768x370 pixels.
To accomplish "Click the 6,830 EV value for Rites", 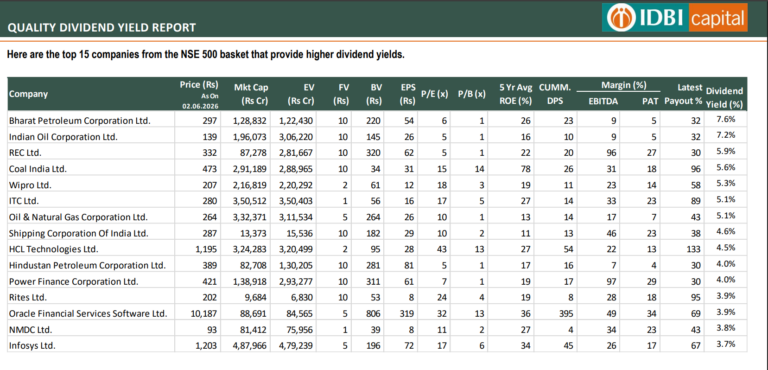I will 303,297.
